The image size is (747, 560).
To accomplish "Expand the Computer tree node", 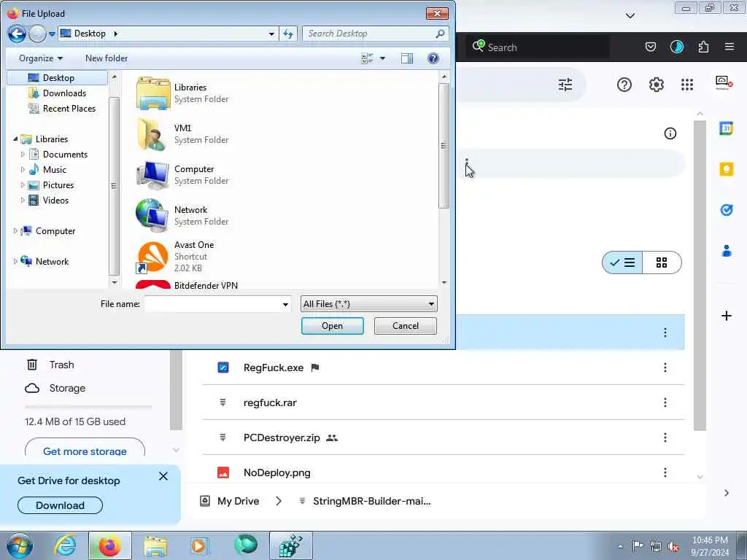I will [x=15, y=231].
